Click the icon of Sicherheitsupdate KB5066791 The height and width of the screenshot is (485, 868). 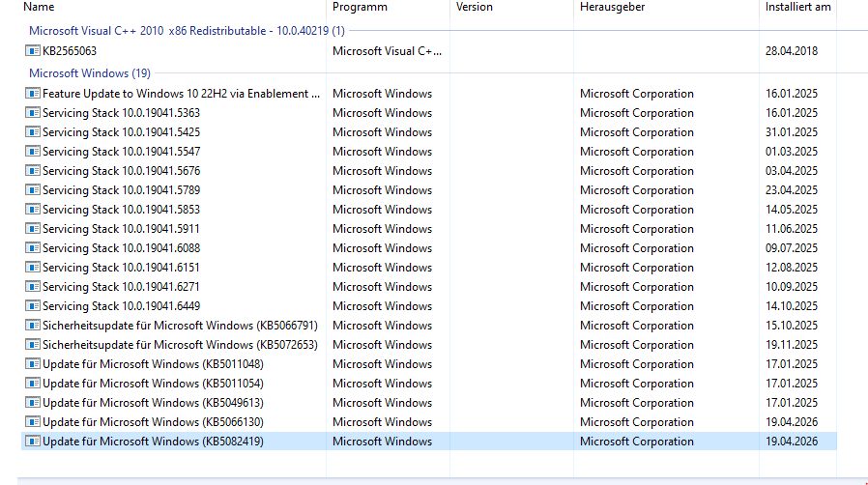click(x=33, y=326)
